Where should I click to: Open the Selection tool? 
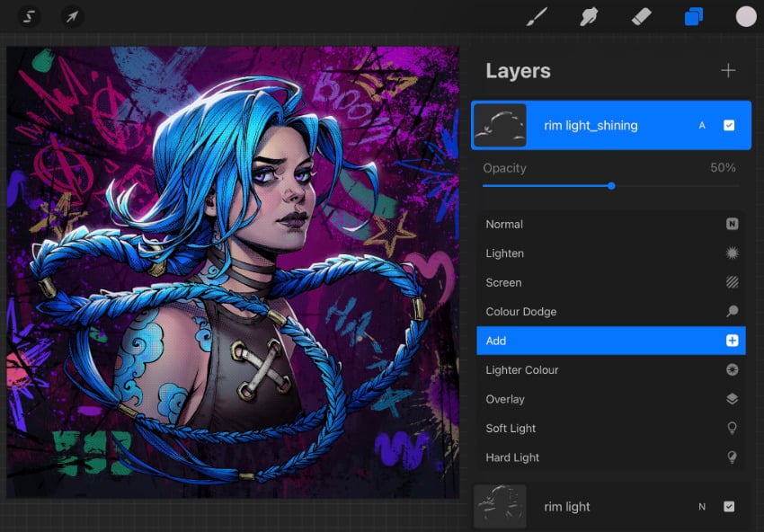(29, 17)
